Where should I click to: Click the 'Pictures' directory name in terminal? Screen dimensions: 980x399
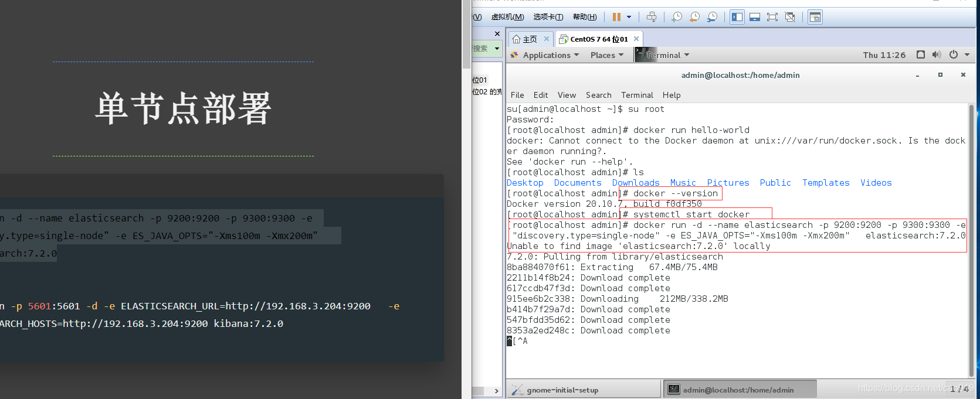click(x=728, y=183)
